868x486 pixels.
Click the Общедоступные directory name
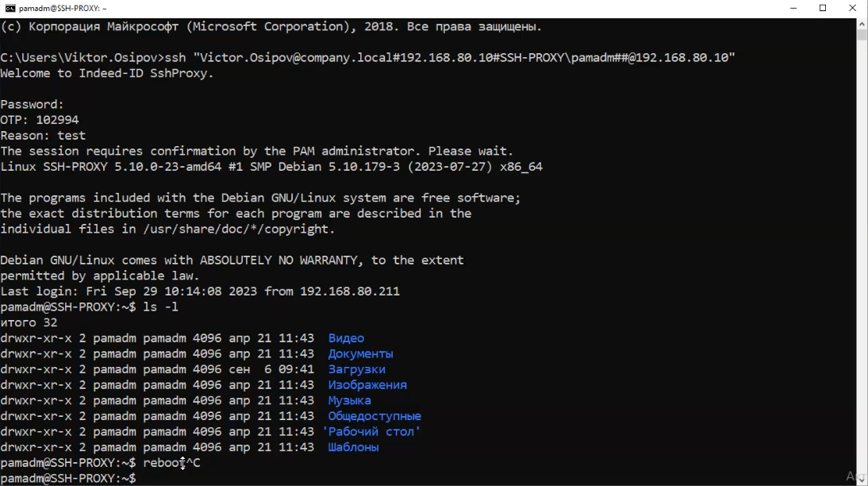(x=374, y=416)
